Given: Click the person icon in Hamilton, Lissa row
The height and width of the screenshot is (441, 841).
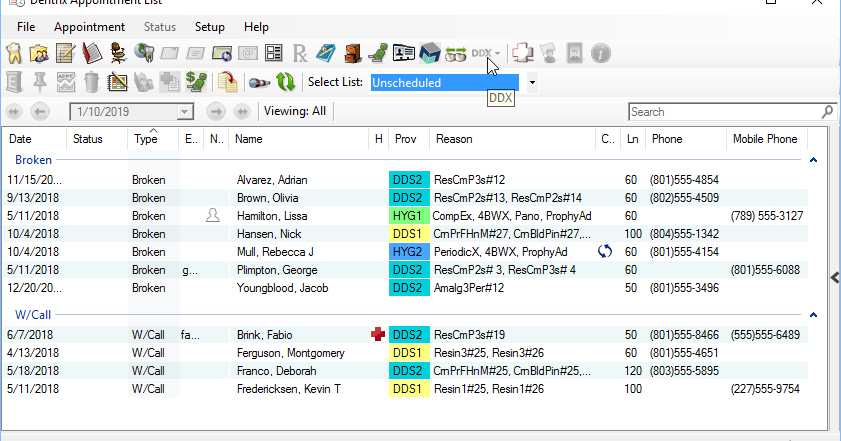Looking at the screenshot, I should 213,216.
